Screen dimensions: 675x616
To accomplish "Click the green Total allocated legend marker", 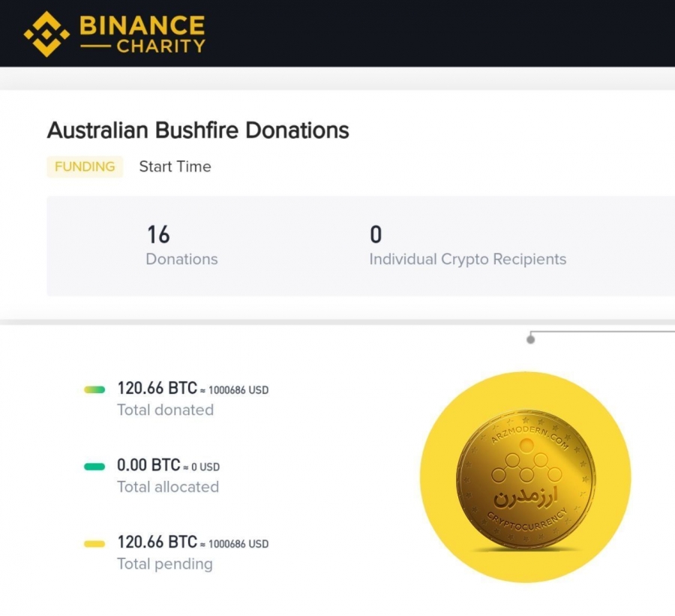I will (94, 467).
